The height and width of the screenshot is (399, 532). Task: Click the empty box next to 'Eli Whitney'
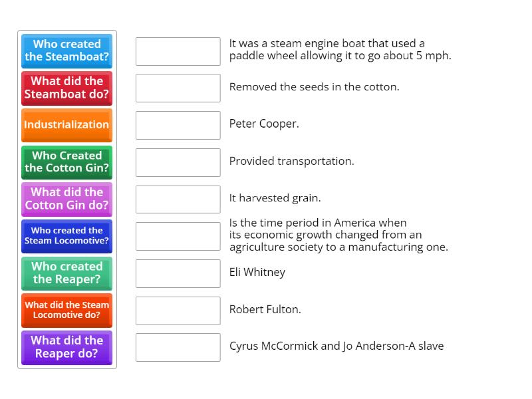tap(178, 273)
